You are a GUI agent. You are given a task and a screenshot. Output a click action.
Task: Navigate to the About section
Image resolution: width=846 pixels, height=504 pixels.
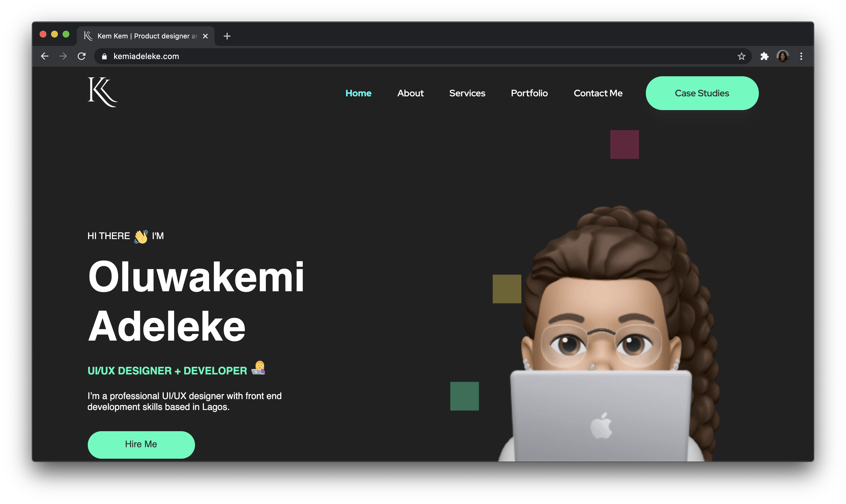pos(410,92)
